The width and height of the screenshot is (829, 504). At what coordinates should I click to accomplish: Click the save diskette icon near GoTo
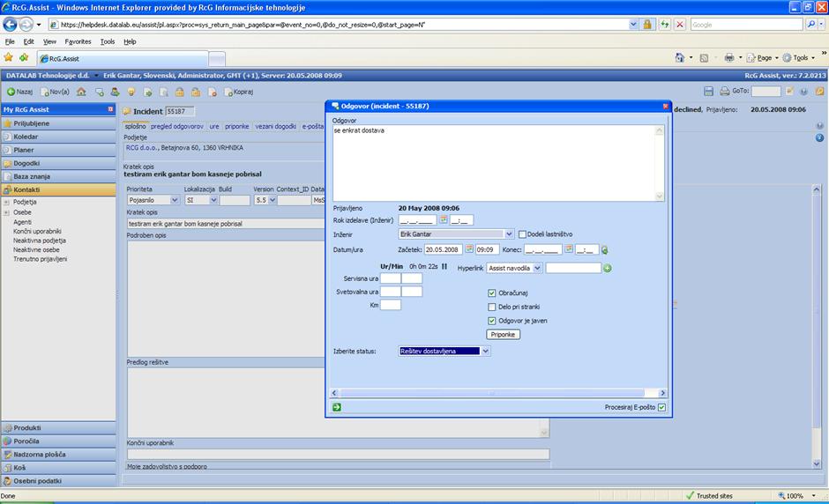pyautogui.click(x=708, y=92)
